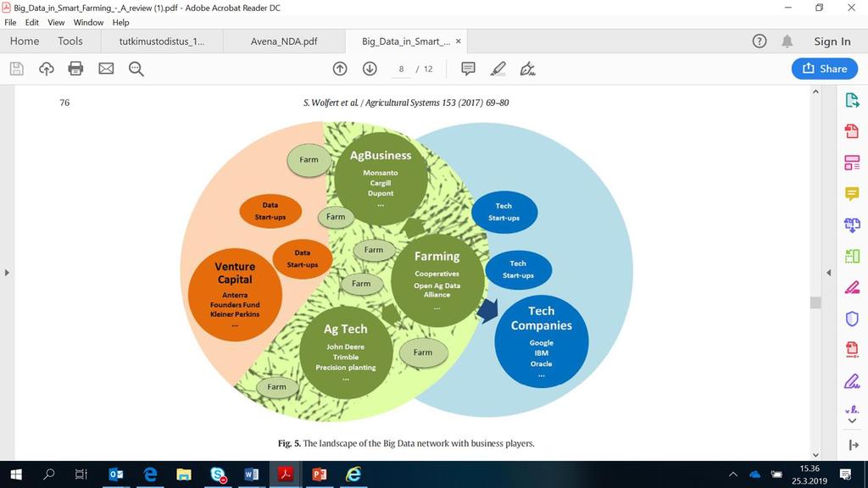This screenshot has width=868, height=488.
Task: Open Export PDF tool in sidebar
Action: (852, 101)
